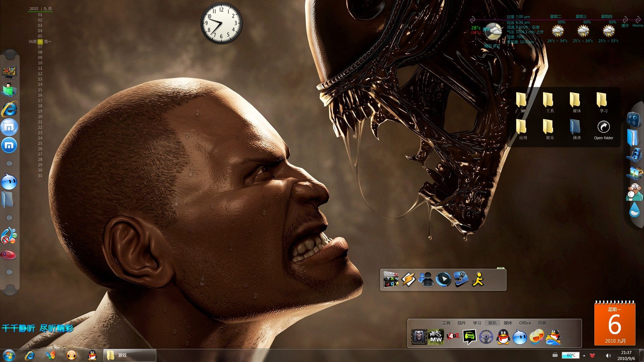Click the 星期四 forecast icon
Screen dimensions: 644x362
[x=608, y=32]
